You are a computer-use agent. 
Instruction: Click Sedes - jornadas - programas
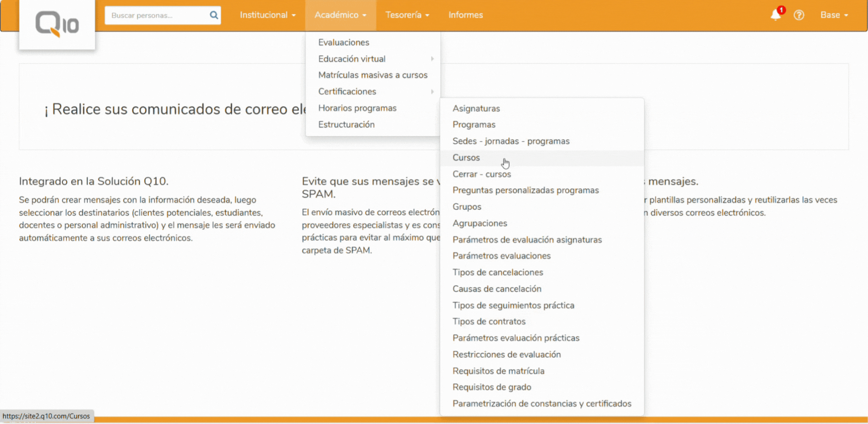pyautogui.click(x=511, y=141)
